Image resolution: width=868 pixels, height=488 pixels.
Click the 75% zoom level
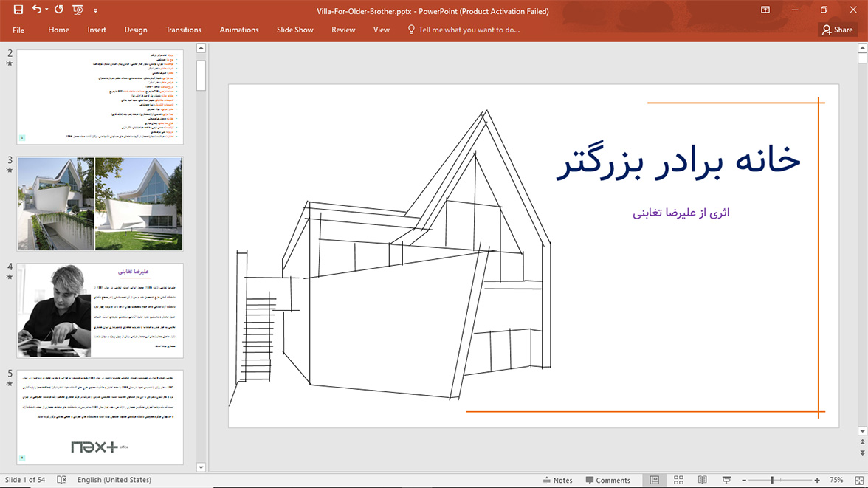click(836, 480)
